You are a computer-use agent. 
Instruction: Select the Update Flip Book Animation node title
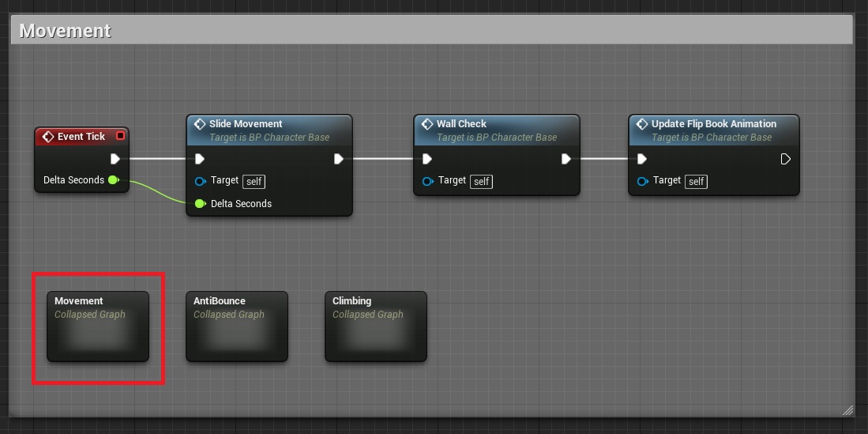point(713,124)
